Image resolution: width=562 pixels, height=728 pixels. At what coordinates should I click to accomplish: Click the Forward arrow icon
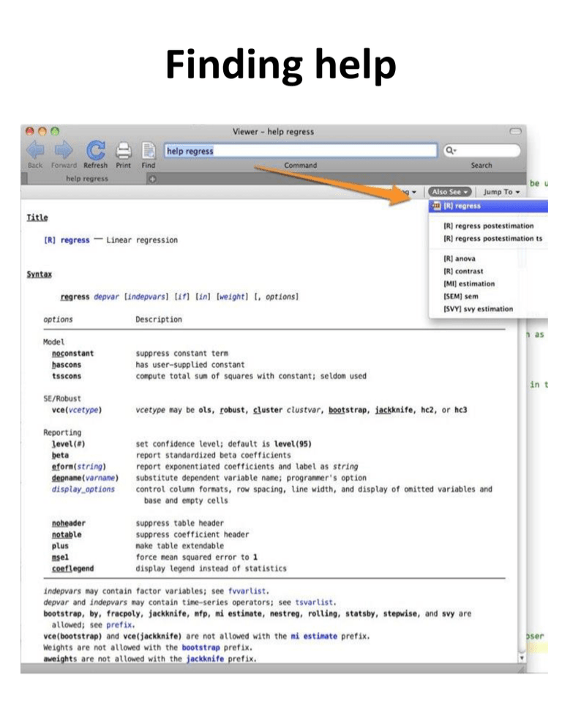(x=64, y=150)
